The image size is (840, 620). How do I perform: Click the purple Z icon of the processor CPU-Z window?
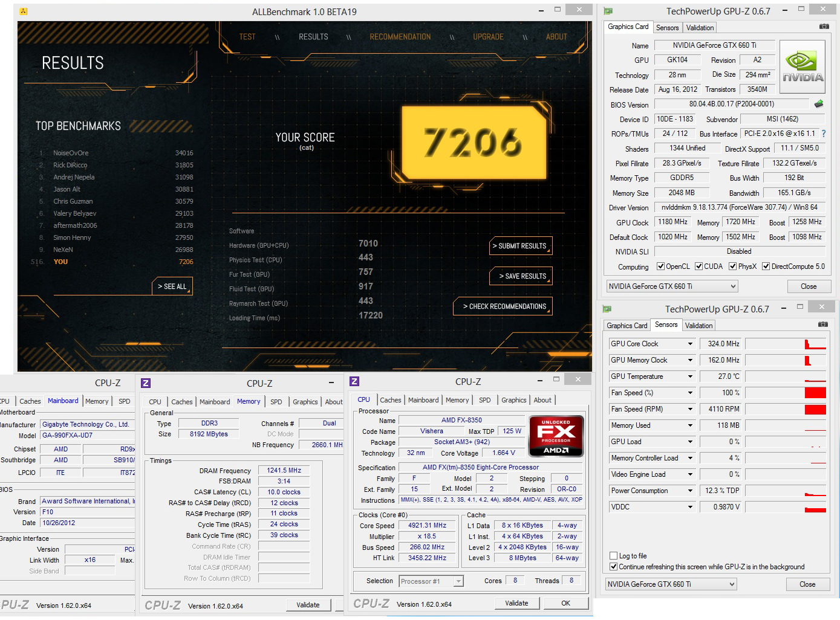[354, 381]
